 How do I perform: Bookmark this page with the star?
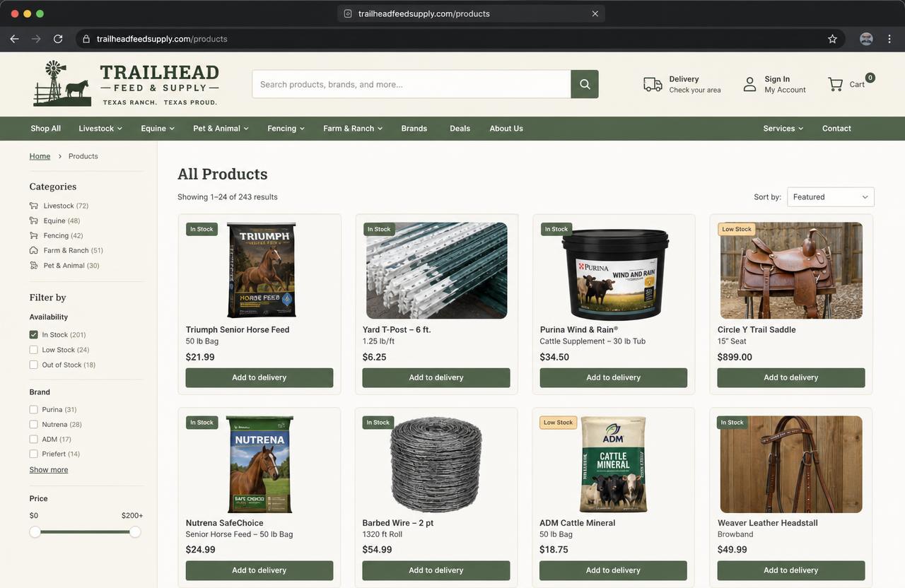(832, 39)
